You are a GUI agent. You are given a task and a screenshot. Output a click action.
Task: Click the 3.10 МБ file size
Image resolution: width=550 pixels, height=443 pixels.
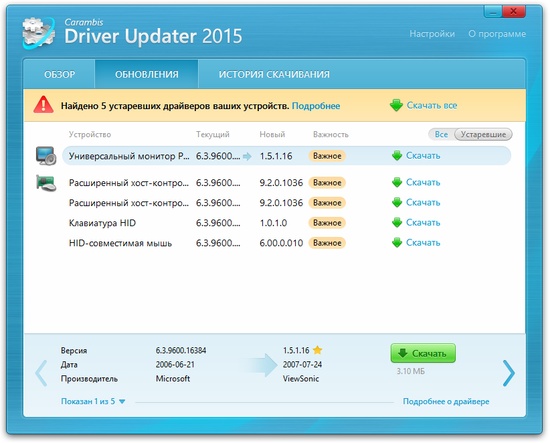point(410,371)
